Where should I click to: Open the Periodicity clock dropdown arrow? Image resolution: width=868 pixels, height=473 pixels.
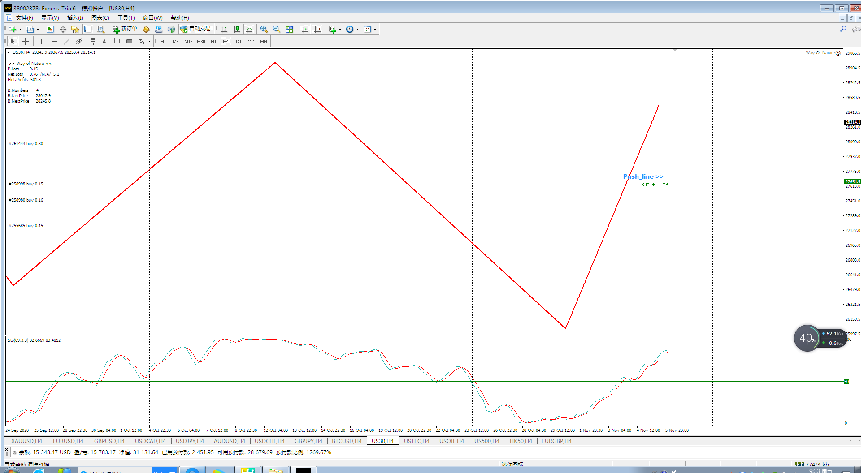coord(357,30)
